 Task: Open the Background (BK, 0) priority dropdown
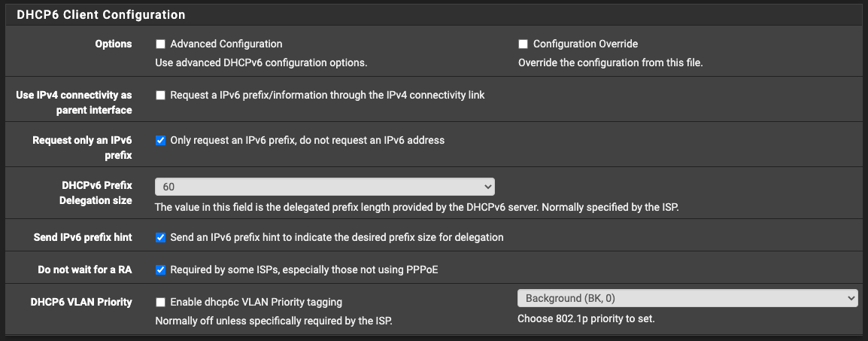[687, 298]
